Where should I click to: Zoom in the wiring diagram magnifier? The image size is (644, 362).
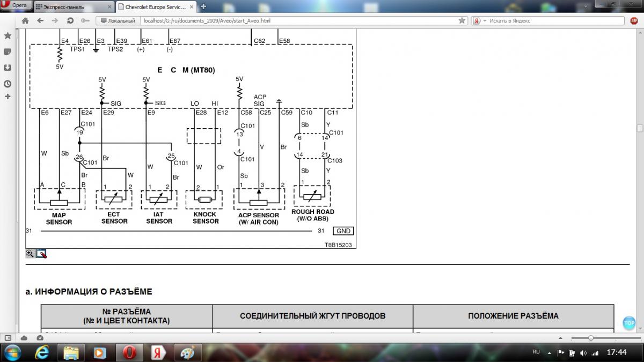(x=30, y=253)
